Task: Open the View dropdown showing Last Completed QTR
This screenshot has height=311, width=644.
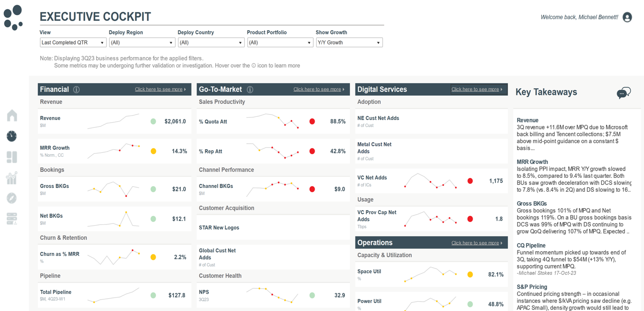Action: pos(73,42)
